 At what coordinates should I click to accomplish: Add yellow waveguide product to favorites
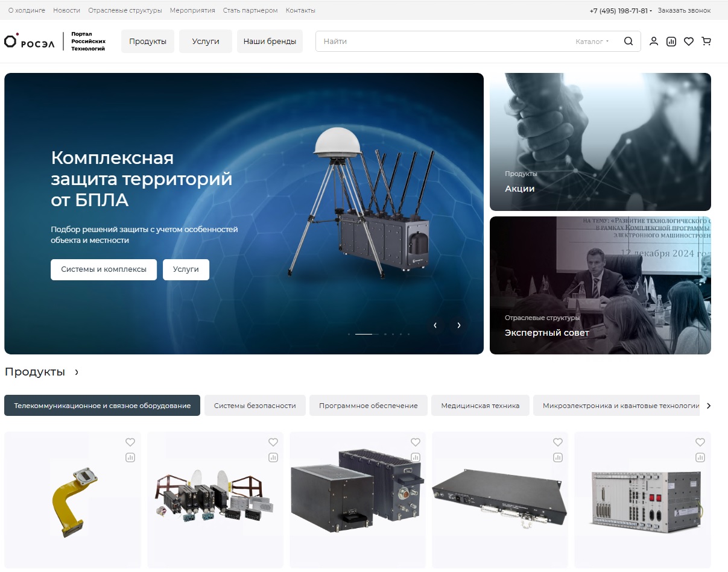click(130, 442)
